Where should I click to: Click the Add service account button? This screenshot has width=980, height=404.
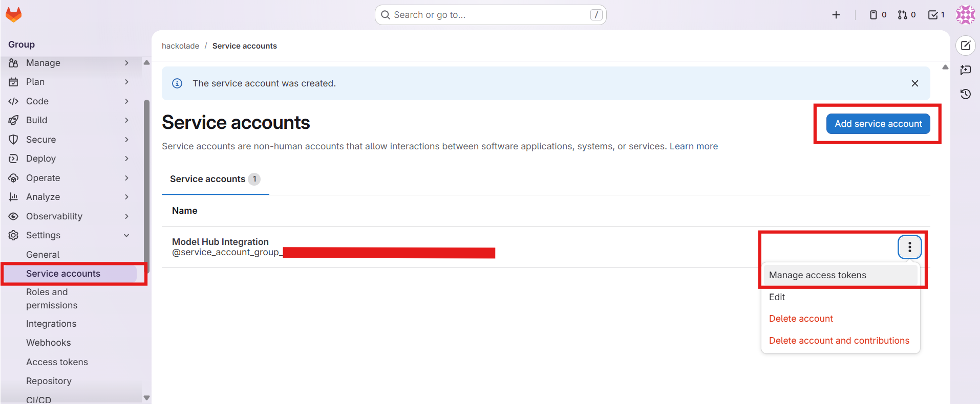(878, 124)
